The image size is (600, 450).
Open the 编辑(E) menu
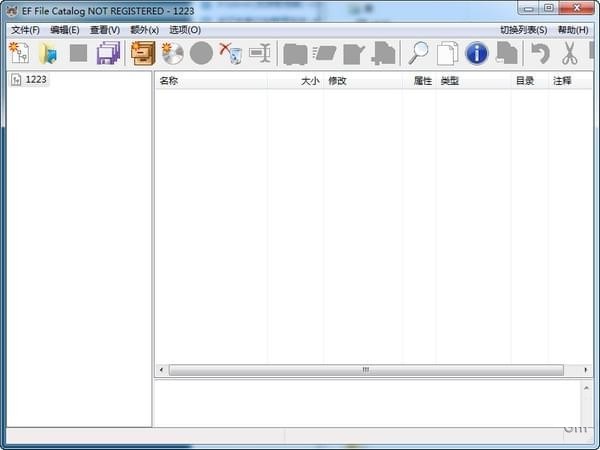pyautogui.click(x=64, y=30)
